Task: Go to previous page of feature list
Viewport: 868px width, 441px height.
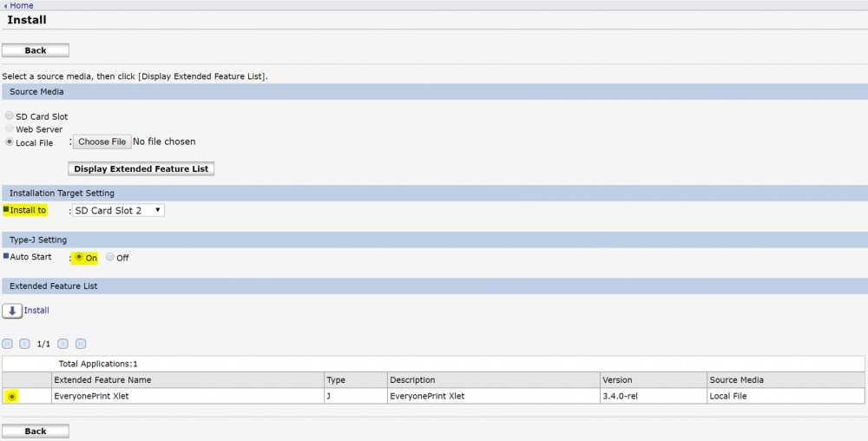Action: click(25, 344)
